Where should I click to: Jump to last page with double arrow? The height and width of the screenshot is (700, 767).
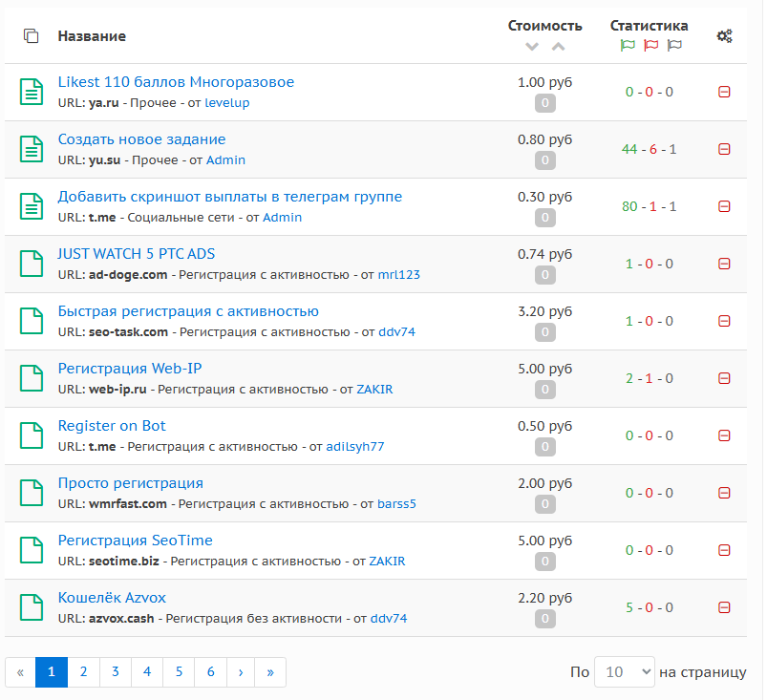[x=270, y=672]
